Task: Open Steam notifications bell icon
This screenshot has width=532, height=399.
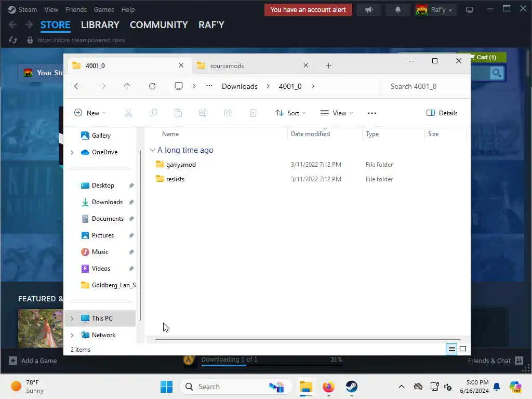Action: 397,10
